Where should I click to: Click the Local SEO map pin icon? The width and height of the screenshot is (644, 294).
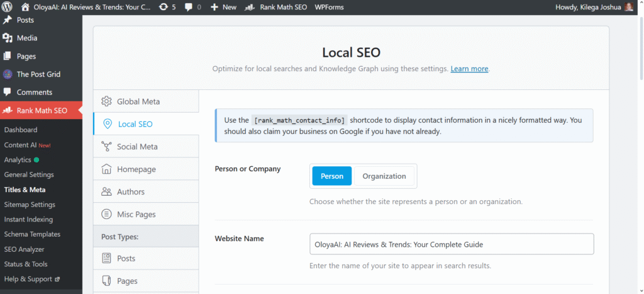[108, 124]
